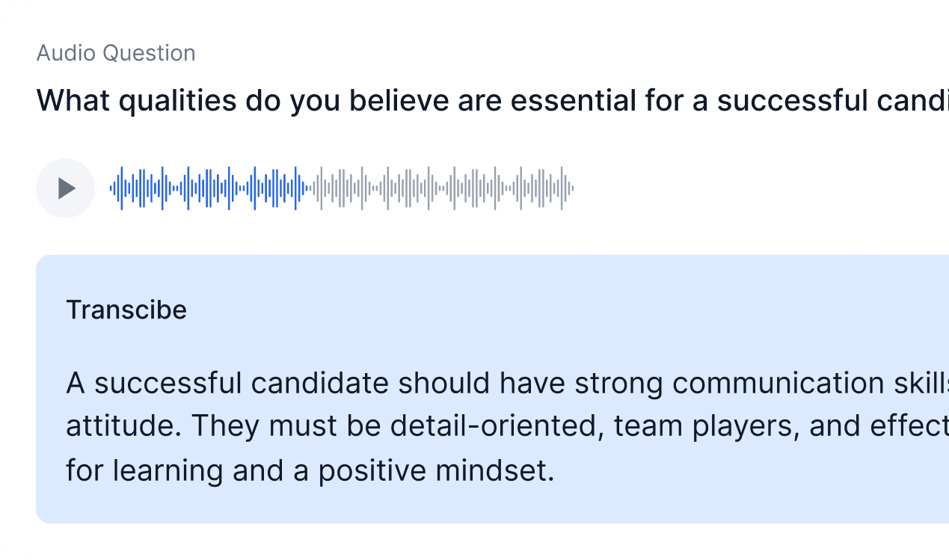Click the "Audio Question" label
Image resolution: width=949 pixels, height=560 pixels.
coord(116,53)
